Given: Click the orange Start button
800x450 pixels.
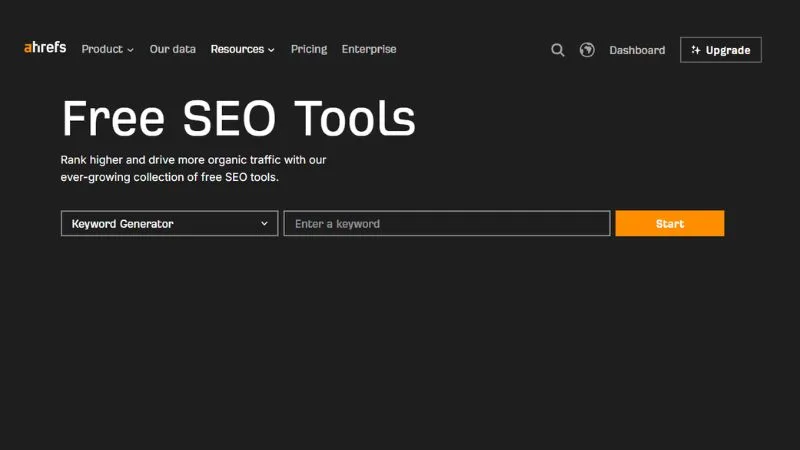Looking at the screenshot, I should tap(669, 223).
